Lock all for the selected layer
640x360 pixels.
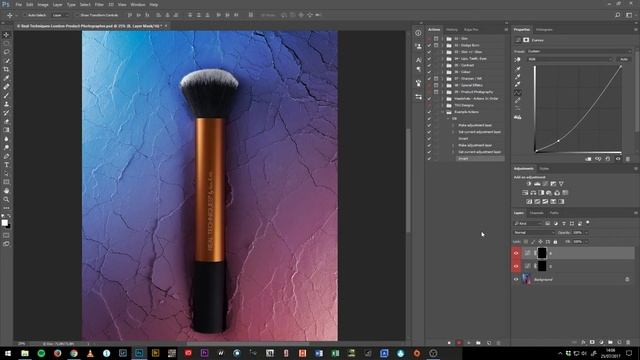pos(555,242)
